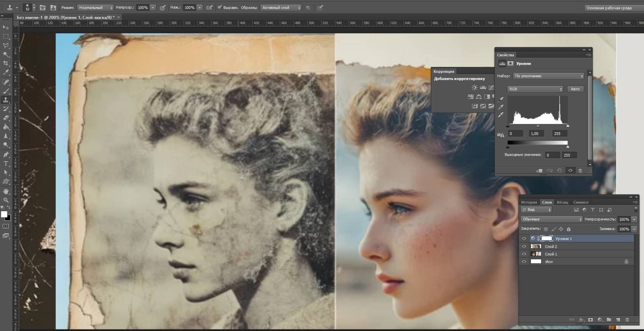This screenshot has width=644, height=331.
Task: Select the Crop tool in the toolbar
Action: pyautogui.click(x=6, y=63)
